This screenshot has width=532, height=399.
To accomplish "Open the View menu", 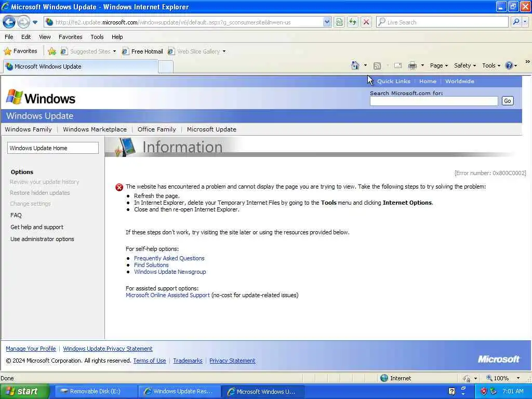I will click(x=45, y=37).
